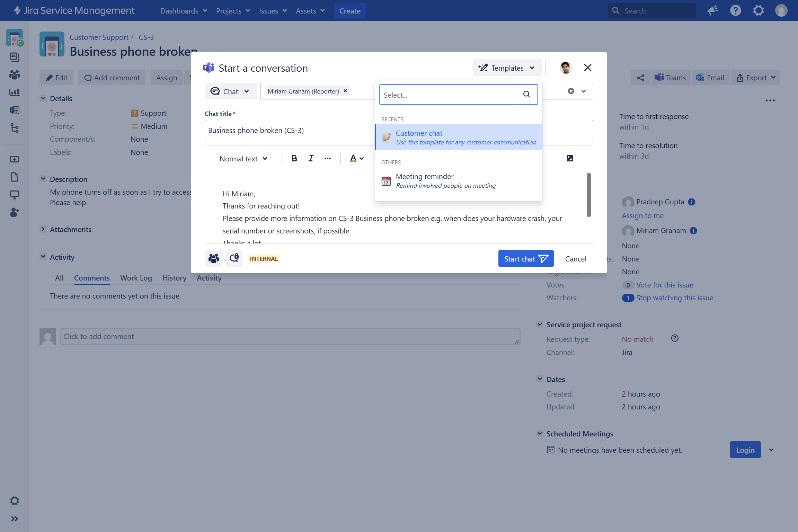Click the Cancel button

[575, 259]
